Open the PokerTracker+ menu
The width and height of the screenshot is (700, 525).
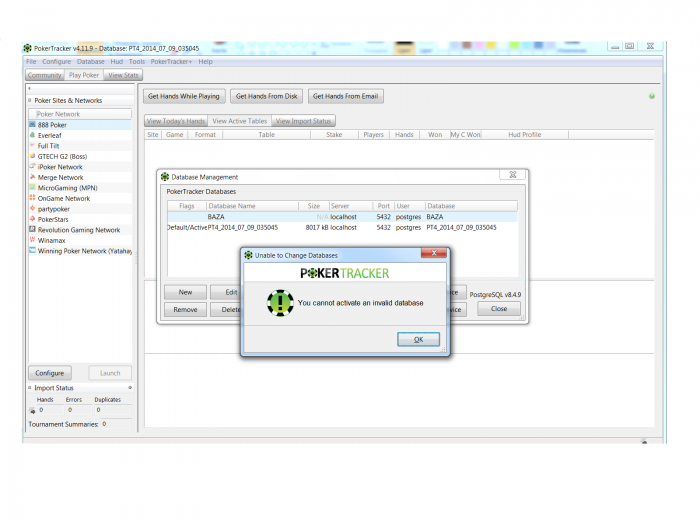(171, 62)
